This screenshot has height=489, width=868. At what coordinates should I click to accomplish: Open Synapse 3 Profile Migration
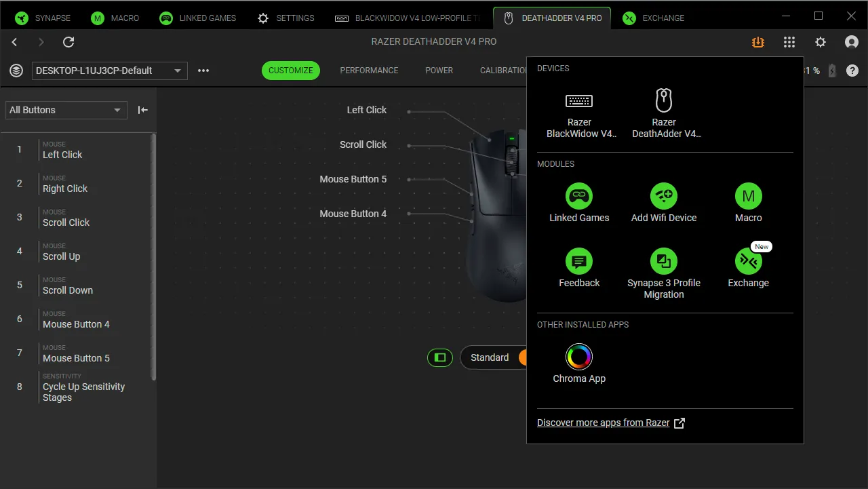pos(664,274)
